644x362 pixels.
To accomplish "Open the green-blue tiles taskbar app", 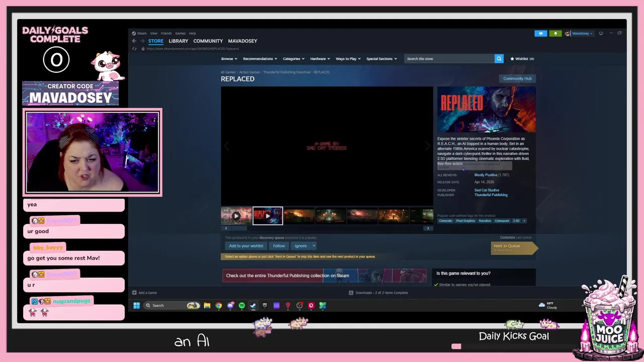I will (x=323, y=305).
